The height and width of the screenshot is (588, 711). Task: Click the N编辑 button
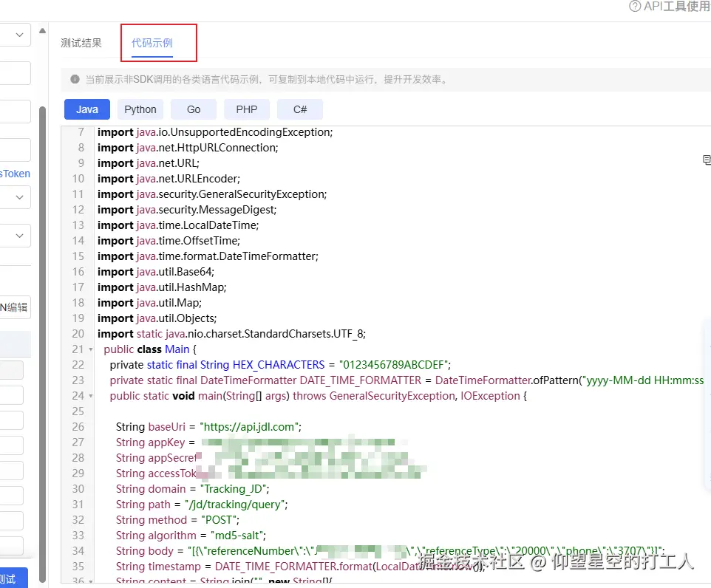point(15,307)
